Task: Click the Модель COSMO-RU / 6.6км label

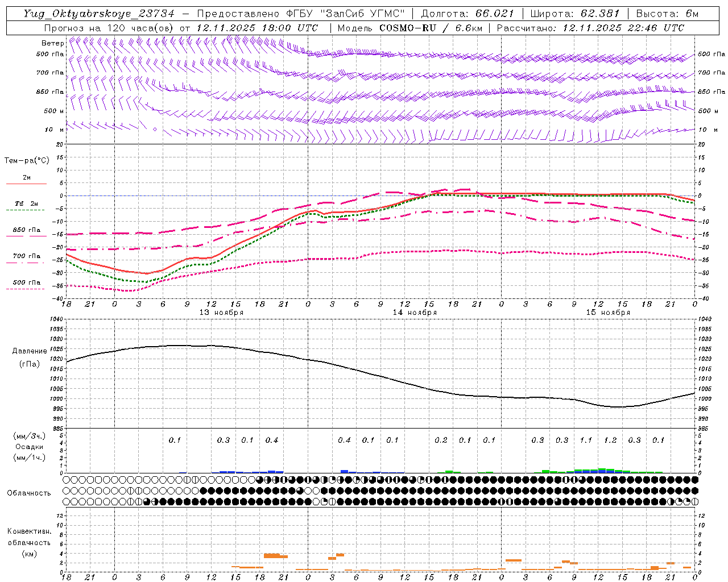Action: 410,28
